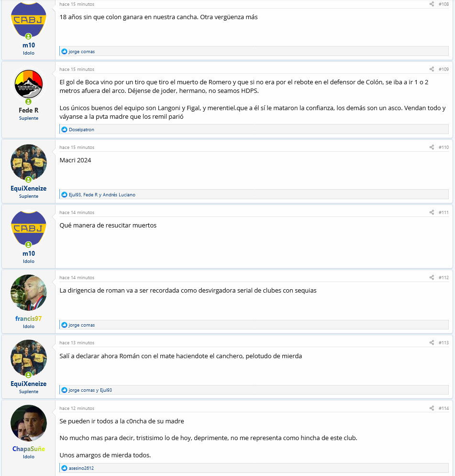Open francis97 username link
455x476 pixels.
pos(29,318)
